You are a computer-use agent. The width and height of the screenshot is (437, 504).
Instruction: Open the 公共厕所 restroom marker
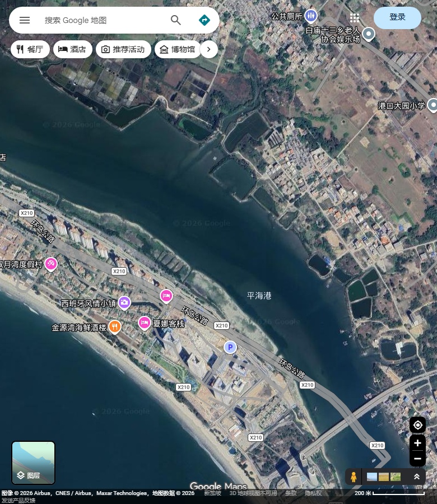click(x=311, y=16)
